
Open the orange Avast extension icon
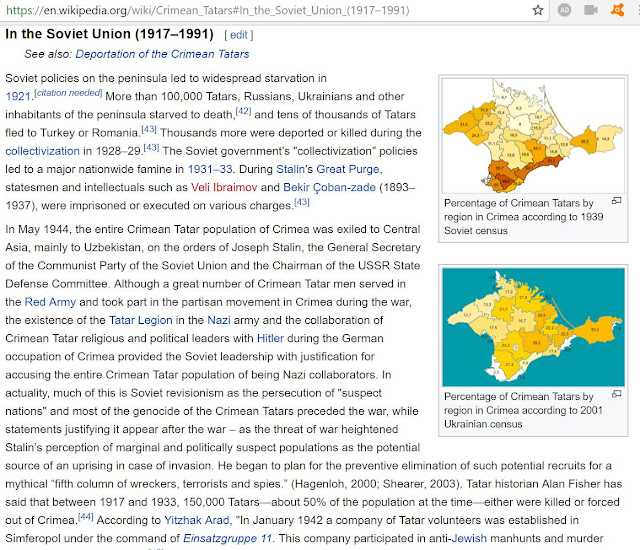(x=617, y=10)
